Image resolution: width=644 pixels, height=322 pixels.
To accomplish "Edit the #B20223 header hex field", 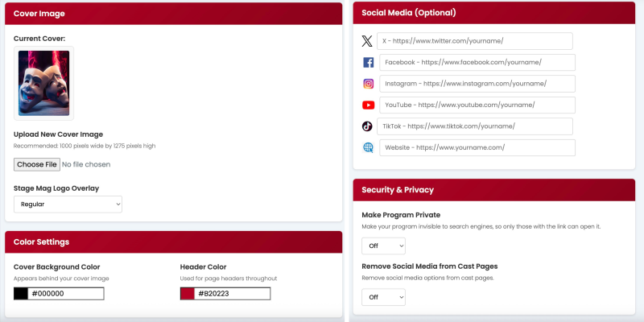I will point(233,294).
